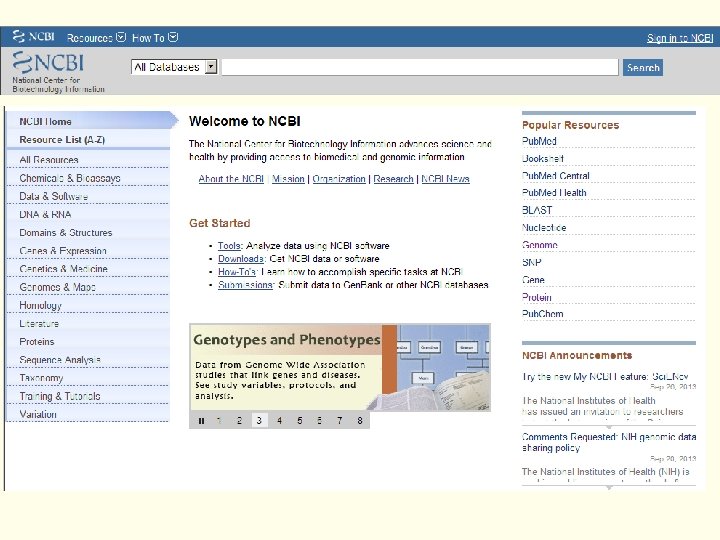Image resolution: width=720 pixels, height=540 pixels.
Task: Show banner slide 7
Action: [340, 421]
